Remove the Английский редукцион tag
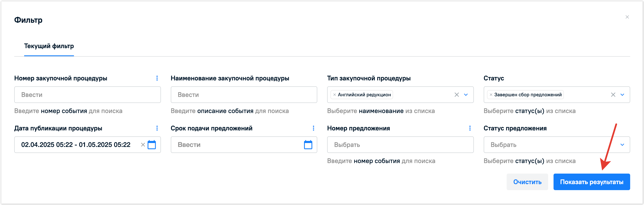 335,95
